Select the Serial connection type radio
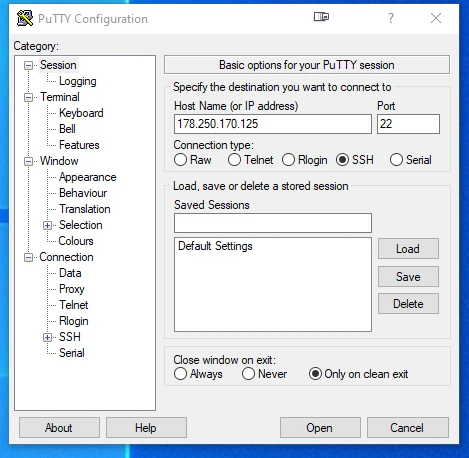The image size is (469, 458). [x=396, y=160]
